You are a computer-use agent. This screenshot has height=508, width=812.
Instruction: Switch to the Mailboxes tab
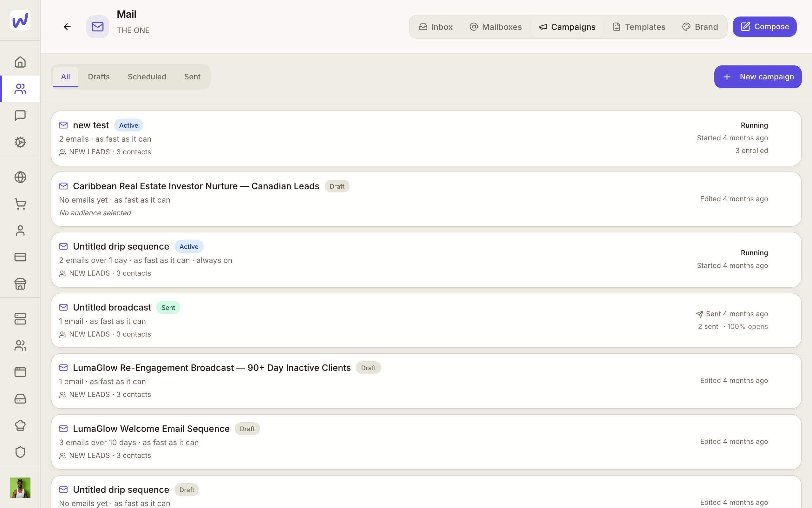(x=495, y=27)
